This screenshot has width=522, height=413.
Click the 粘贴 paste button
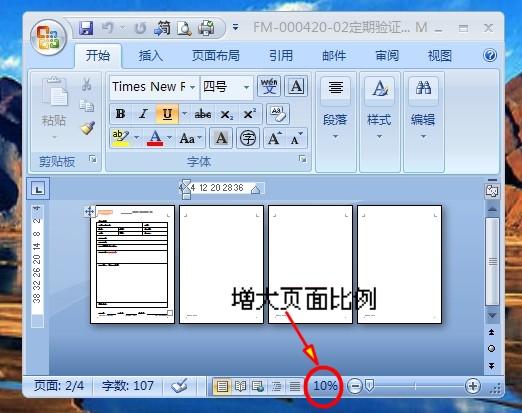point(54,108)
